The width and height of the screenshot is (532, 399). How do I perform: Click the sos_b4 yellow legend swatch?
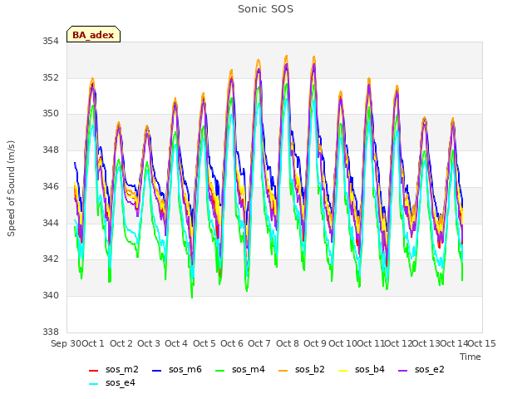pos(343,371)
